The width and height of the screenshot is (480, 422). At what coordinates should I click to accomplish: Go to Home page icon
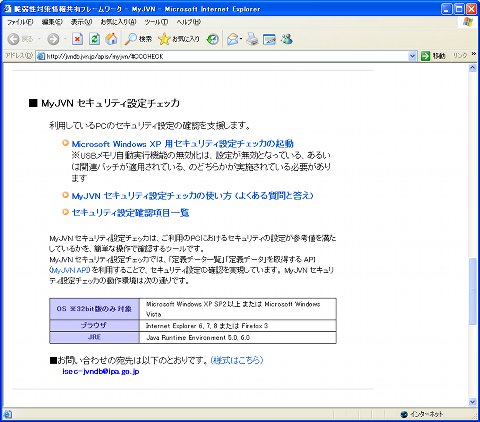coord(111,39)
